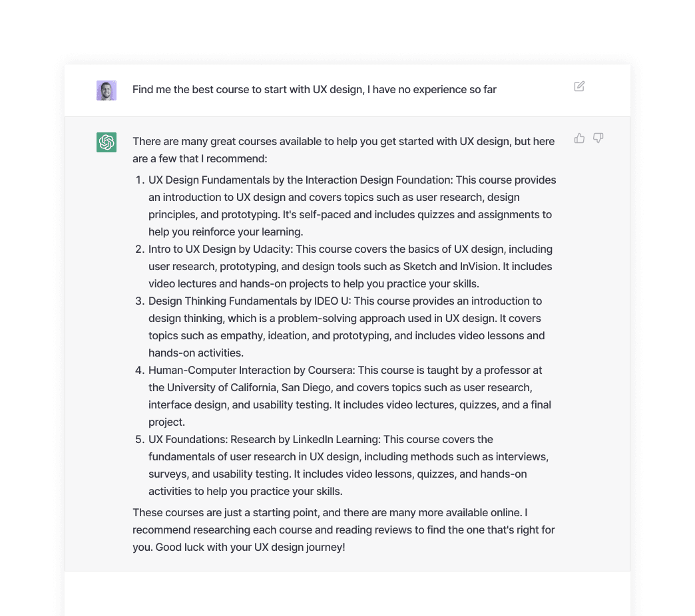Give the response a thumbs up
Screen dimensions: 695x616
point(579,138)
